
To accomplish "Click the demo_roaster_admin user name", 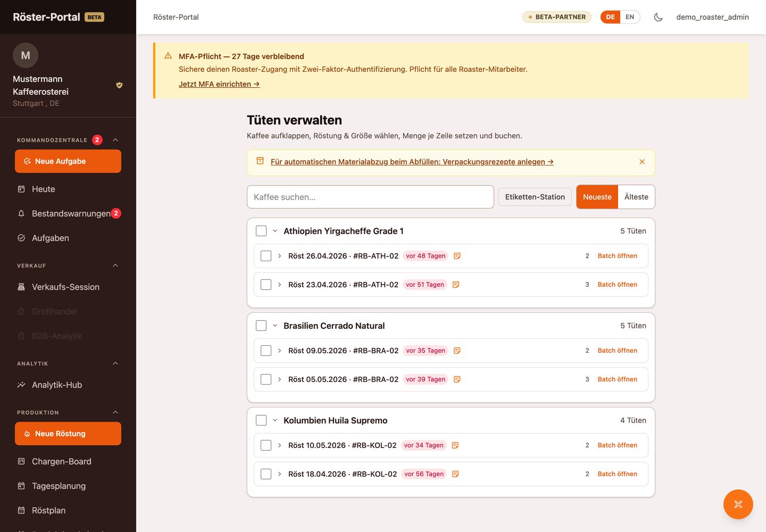I will click(x=712, y=17).
